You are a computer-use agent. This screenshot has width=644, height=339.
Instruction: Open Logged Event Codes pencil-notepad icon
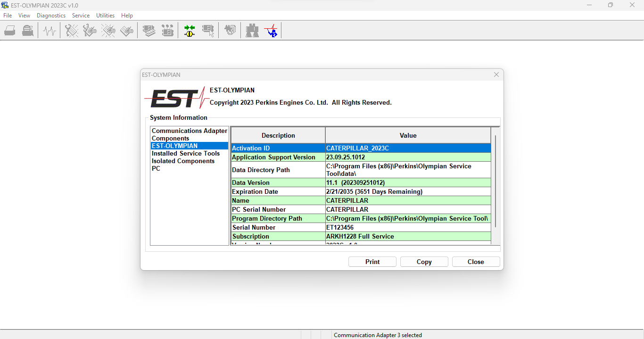click(x=127, y=31)
